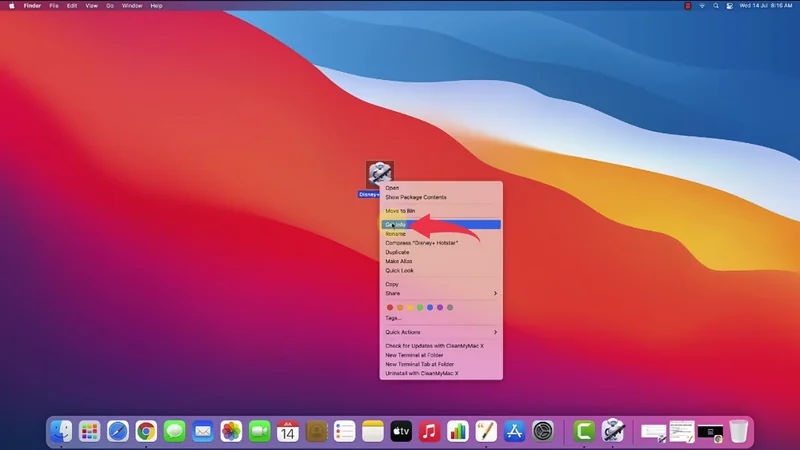Viewport: 800px width, 450px height.
Task: Open Launchpad in the dock
Action: click(90, 432)
